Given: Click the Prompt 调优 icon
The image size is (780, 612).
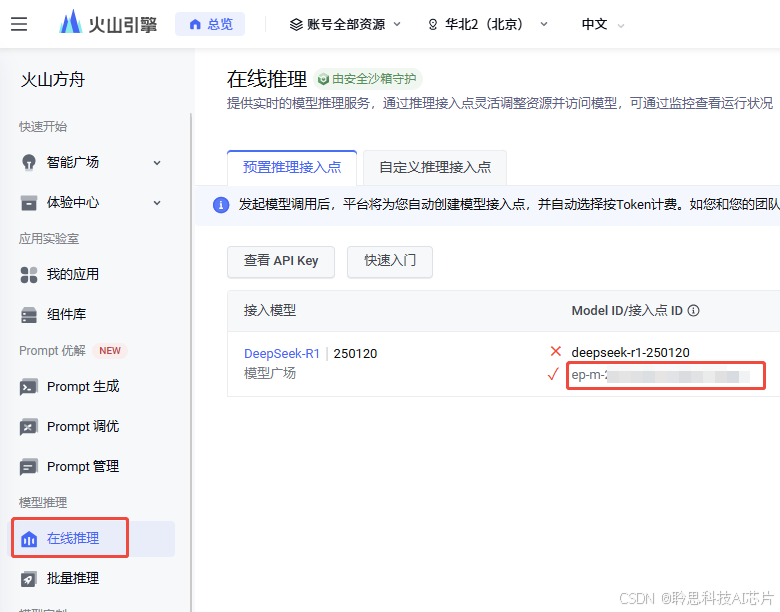Looking at the screenshot, I should (x=28, y=427).
